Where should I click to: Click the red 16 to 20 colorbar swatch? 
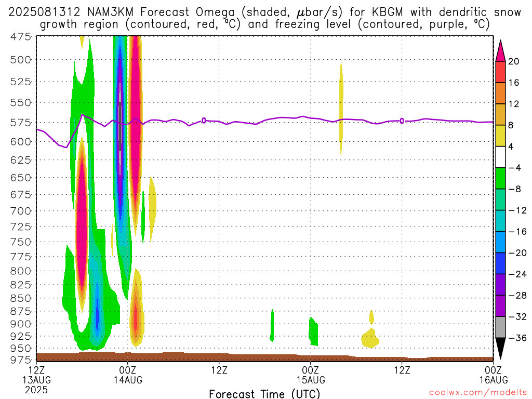500,72
